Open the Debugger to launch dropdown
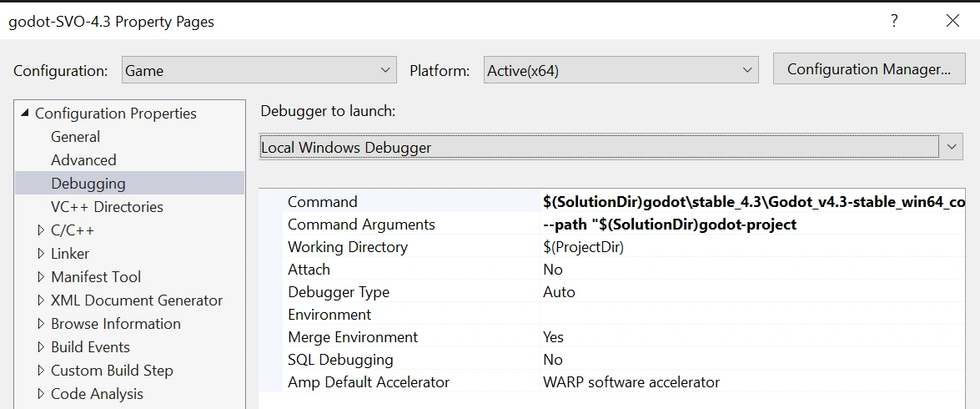 [611, 148]
